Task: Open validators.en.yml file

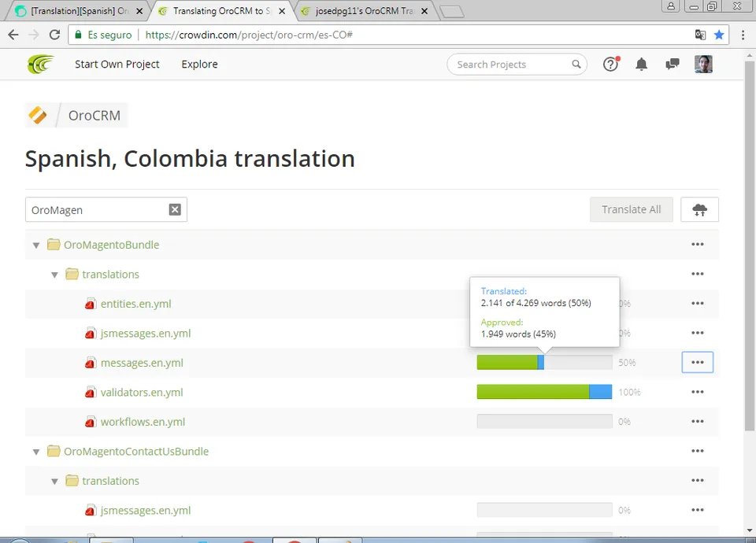Action: tap(142, 392)
